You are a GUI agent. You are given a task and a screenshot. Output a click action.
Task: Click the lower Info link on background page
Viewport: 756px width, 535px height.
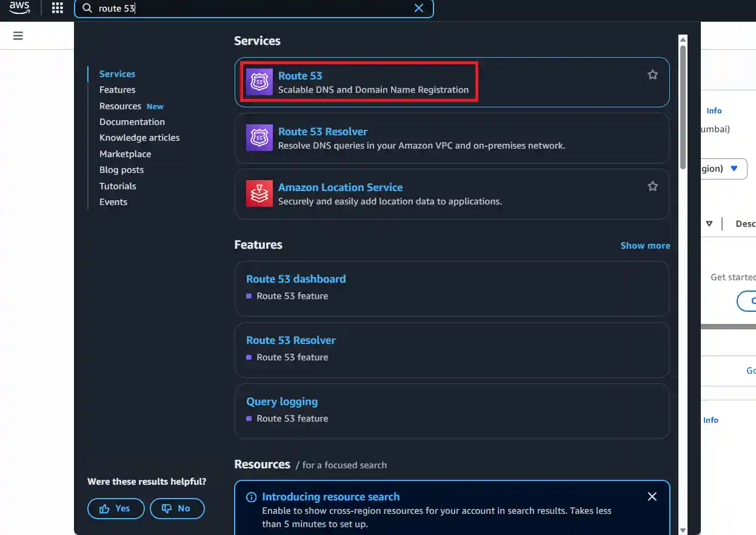[x=711, y=420]
